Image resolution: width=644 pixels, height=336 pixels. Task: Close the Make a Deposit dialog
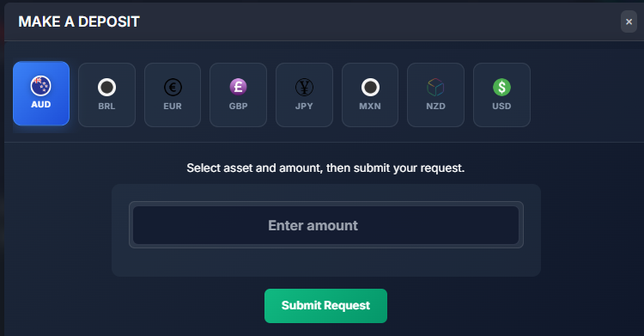(x=629, y=21)
